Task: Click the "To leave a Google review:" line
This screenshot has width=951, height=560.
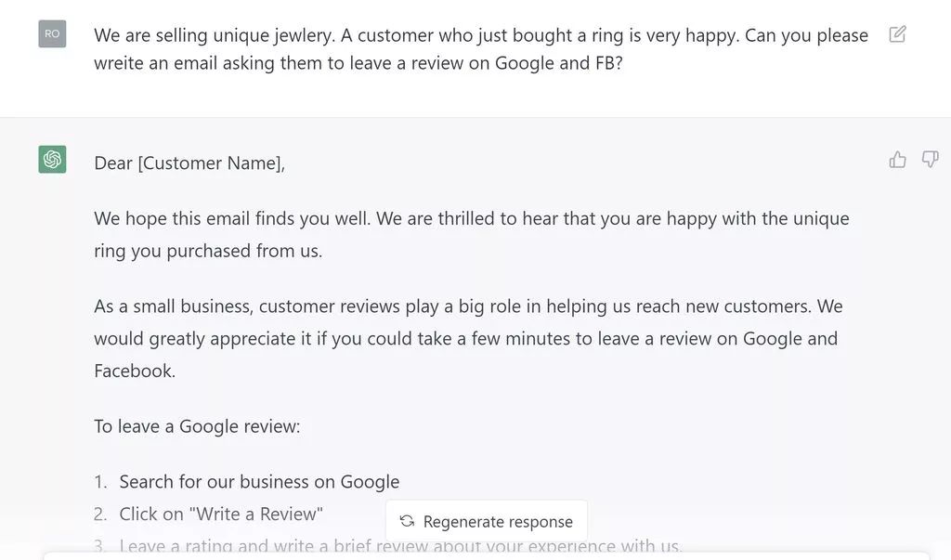Action: pyautogui.click(x=197, y=426)
